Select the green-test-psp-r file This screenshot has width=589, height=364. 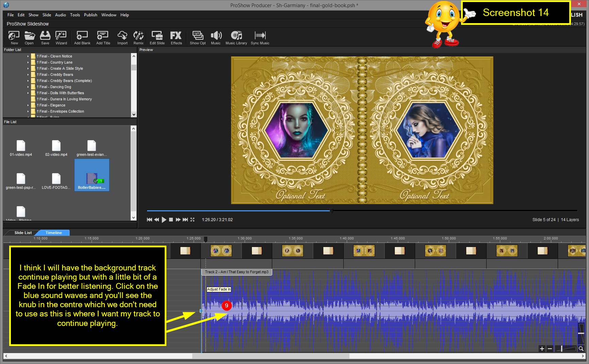pos(21,181)
